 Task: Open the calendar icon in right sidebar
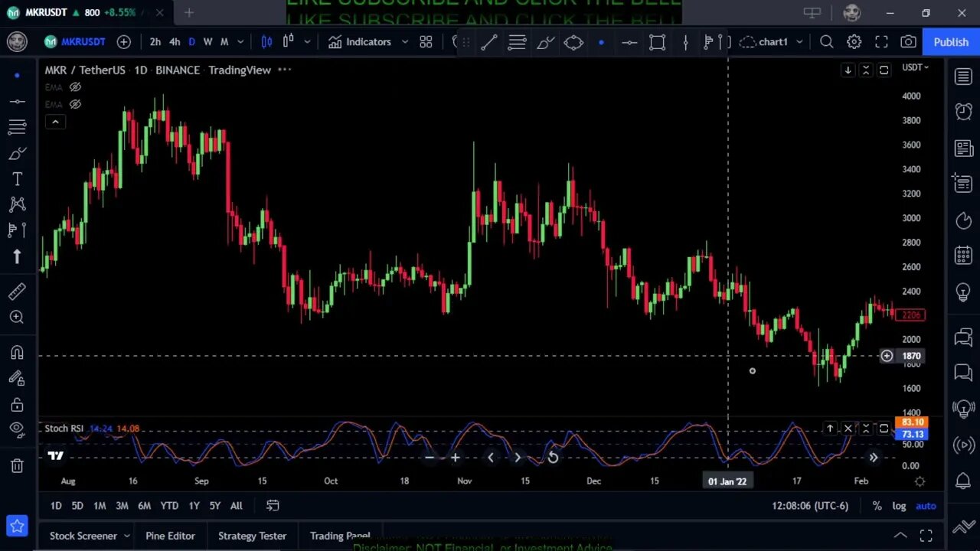coord(963,256)
